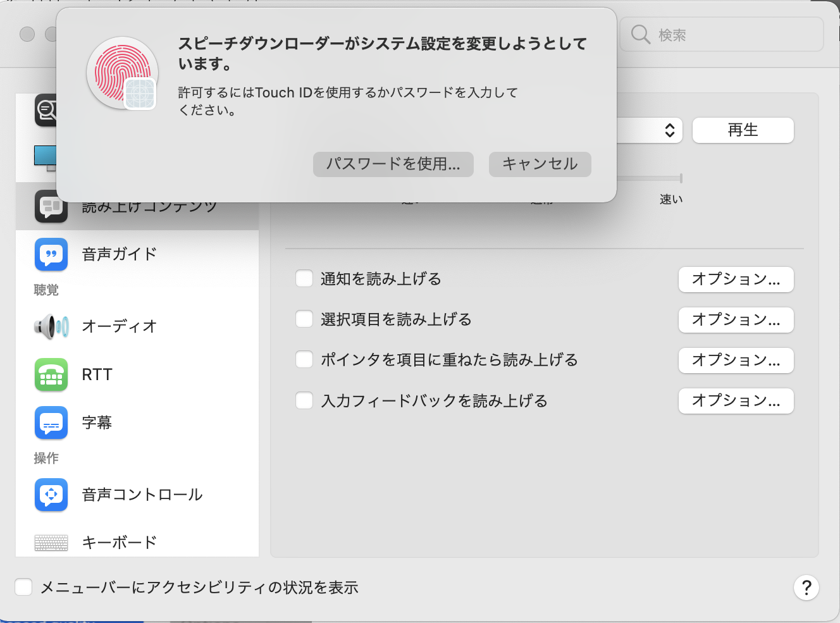Open オプション for 入力フィードバックを読み上げる

(x=736, y=401)
